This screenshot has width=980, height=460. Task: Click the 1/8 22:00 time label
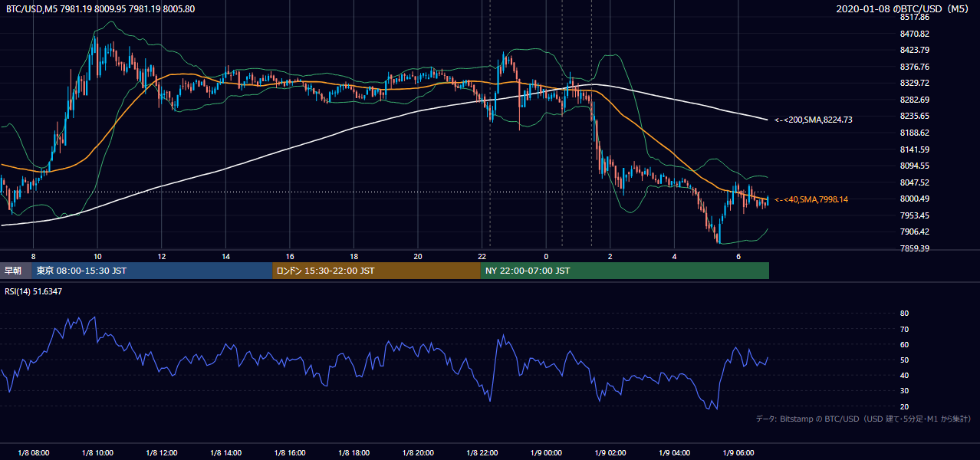(482, 453)
